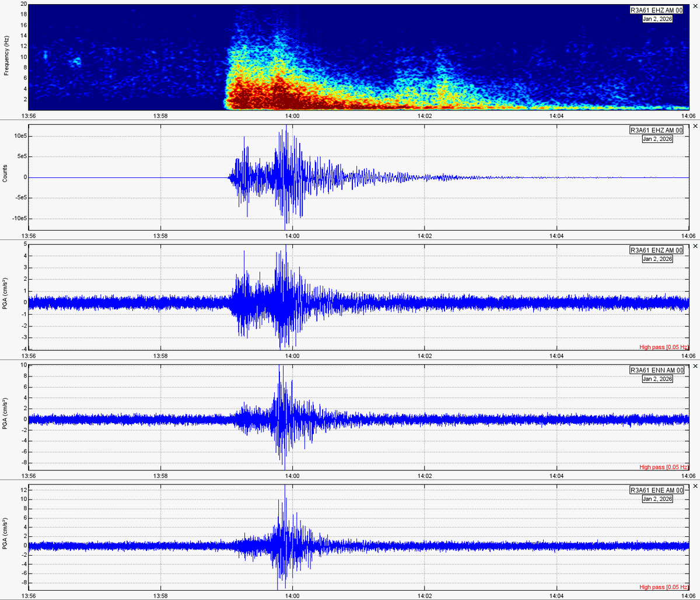The height and width of the screenshot is (600, 700).
Task: Click the Jan 2, 2026 date in the ENN panel
Action: (x=657, y=379)
